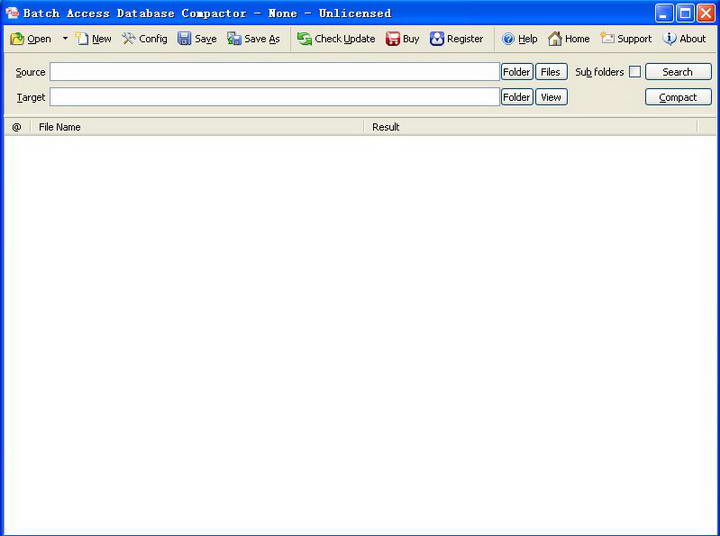Enable the Sub folders checkbox
720x536 pixels.
(635, 72)
